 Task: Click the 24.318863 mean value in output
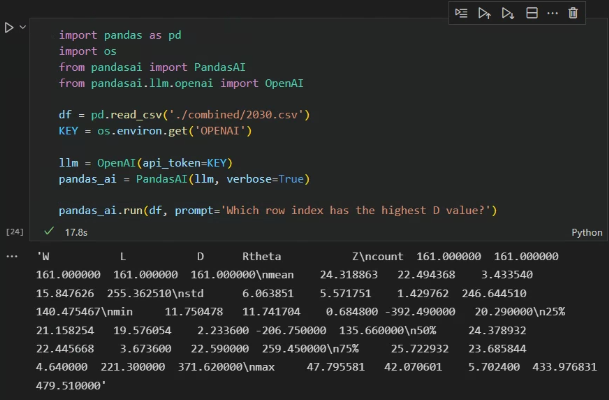click(x=348, y=275)
